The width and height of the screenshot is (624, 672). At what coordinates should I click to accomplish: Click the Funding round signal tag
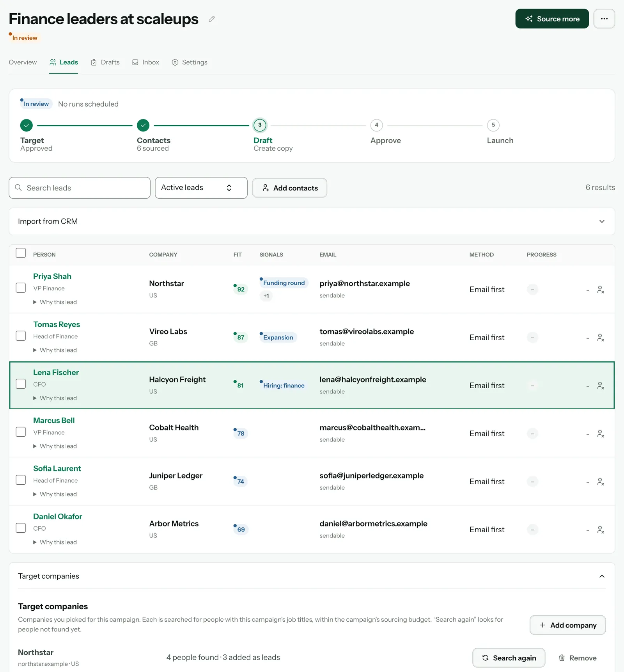click(284, 283)
